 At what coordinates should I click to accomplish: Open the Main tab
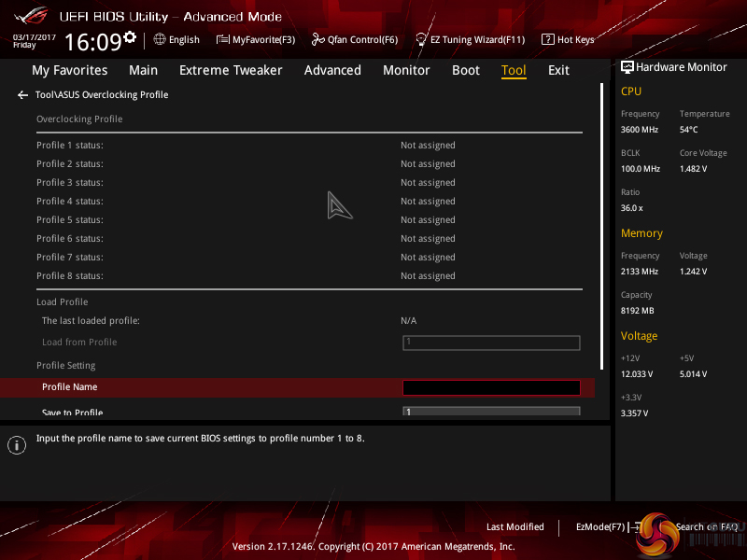point(143,71)
